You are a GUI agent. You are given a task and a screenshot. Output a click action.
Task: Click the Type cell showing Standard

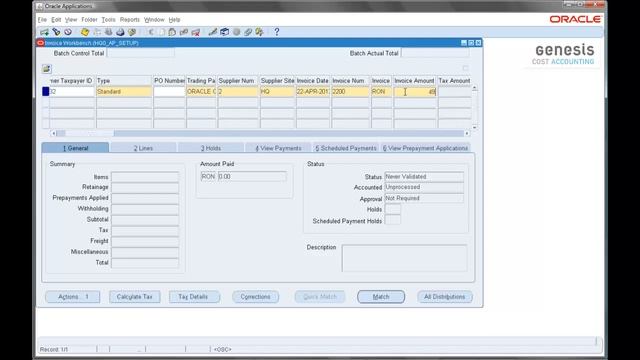(124, 92)
